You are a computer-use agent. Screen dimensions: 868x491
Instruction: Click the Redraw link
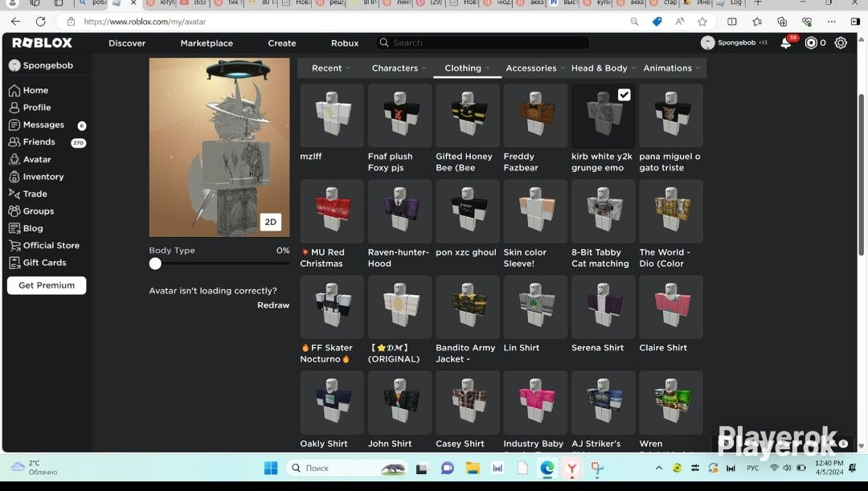(273, 305)
